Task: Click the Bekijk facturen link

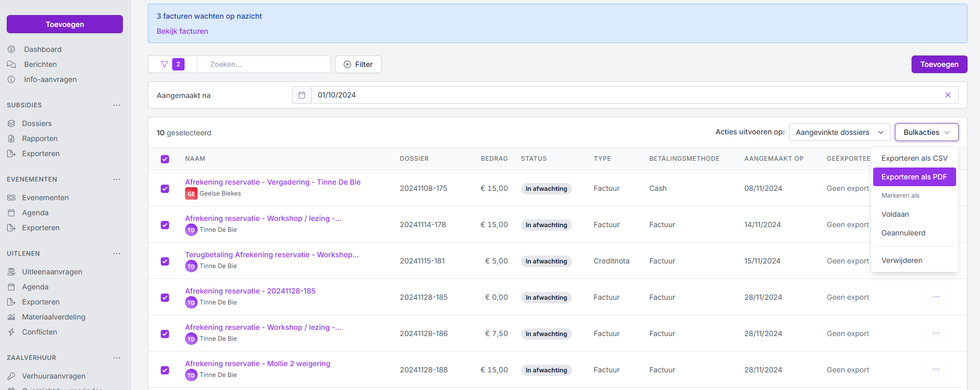Action: (183, 31)
